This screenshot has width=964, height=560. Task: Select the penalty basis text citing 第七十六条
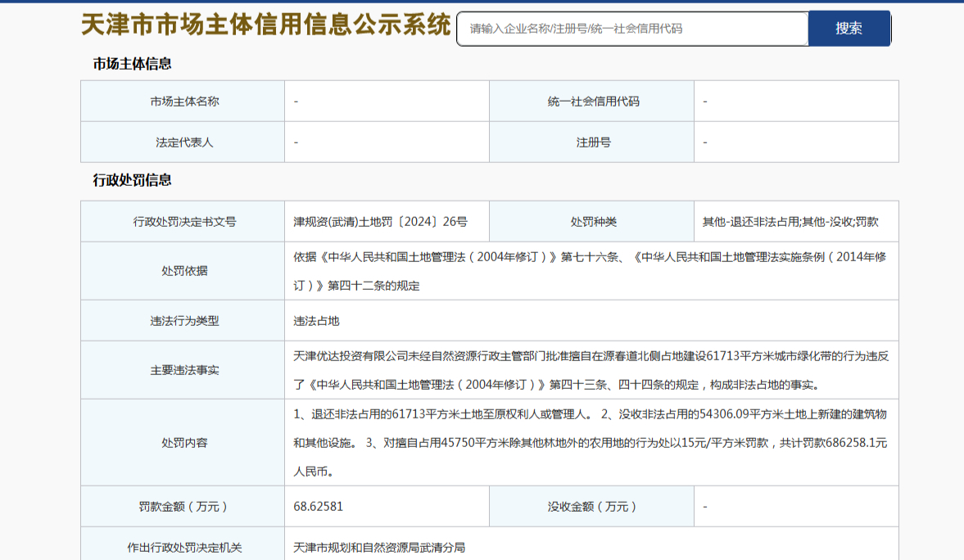coord(591,271)
